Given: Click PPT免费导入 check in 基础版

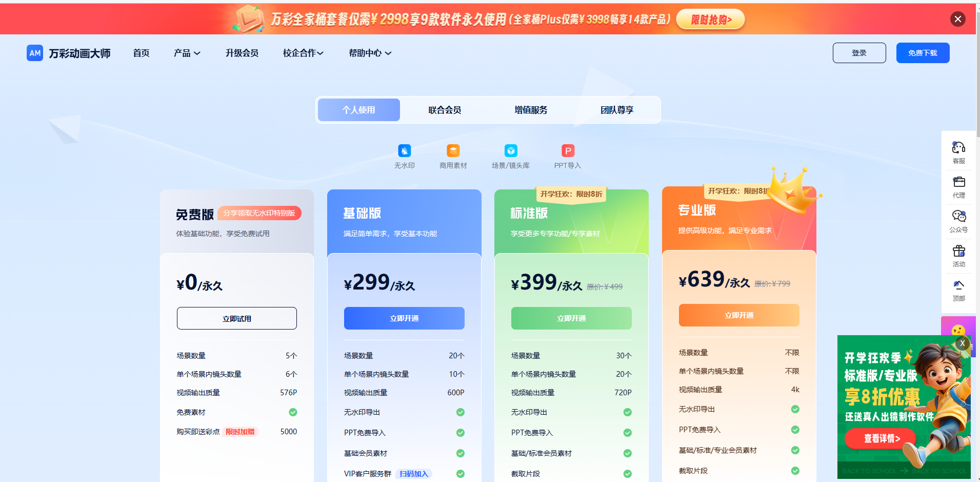Looking at the screenshot, I should (461, 433).
